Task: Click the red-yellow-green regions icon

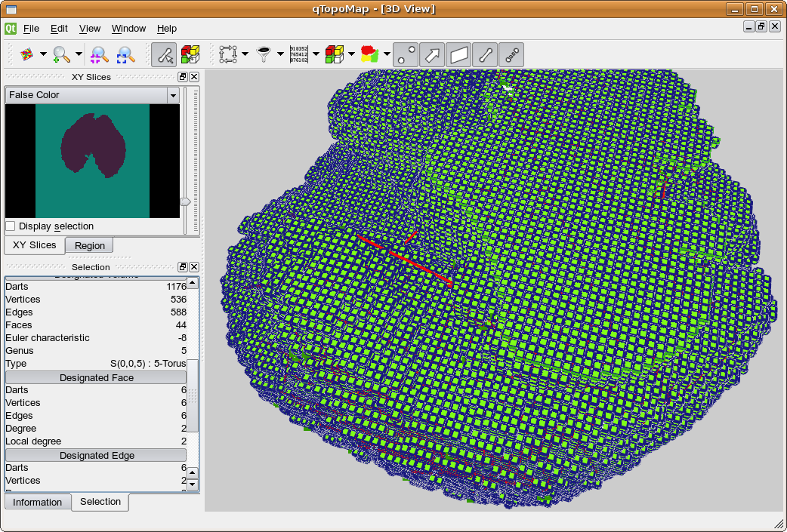Action: tap(369, 54)
